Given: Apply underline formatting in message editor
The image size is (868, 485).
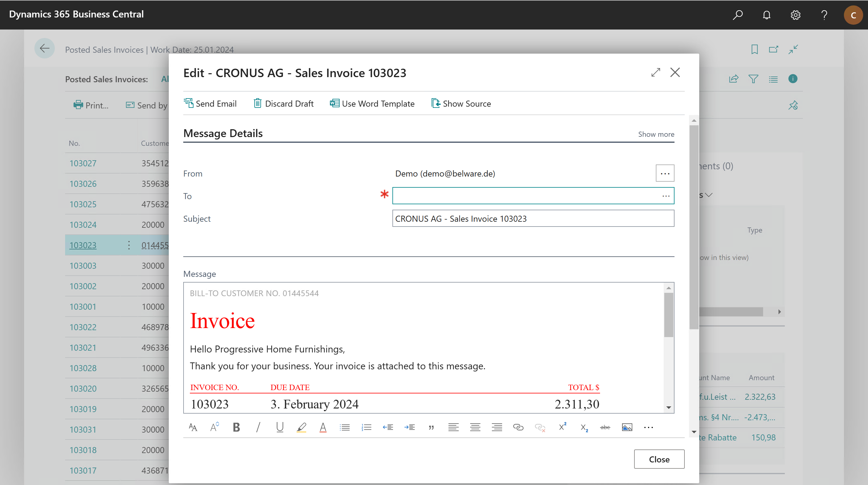Looking at the screenshot, I should click(280, 427).
